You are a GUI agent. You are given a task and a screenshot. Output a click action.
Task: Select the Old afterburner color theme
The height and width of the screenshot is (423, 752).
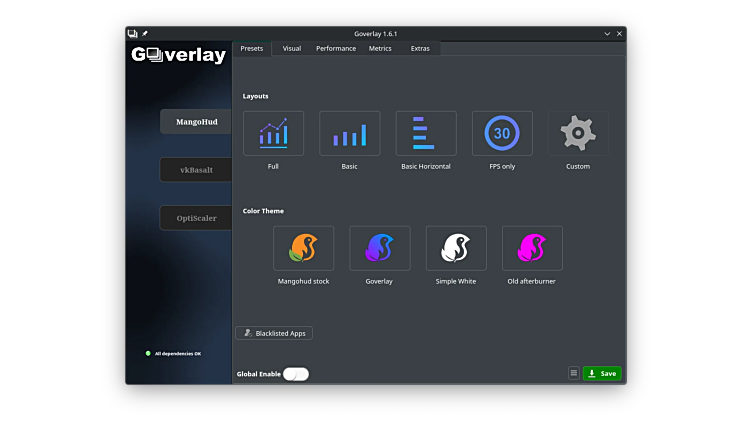pos(532,248)
